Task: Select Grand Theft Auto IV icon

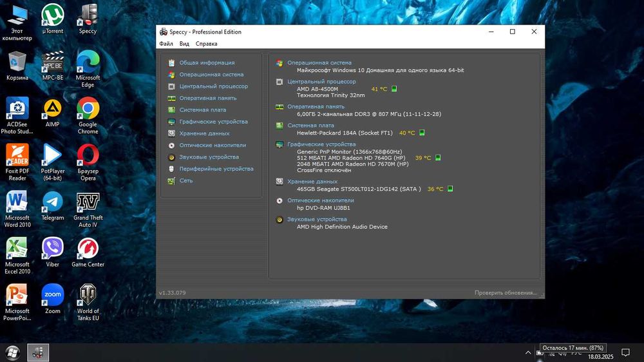Action: click(88, 209)
